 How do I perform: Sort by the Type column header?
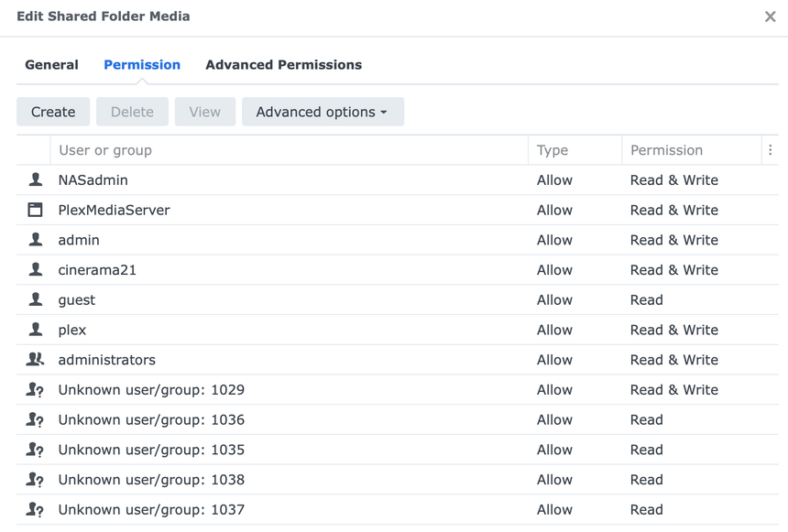pos(575,149)
